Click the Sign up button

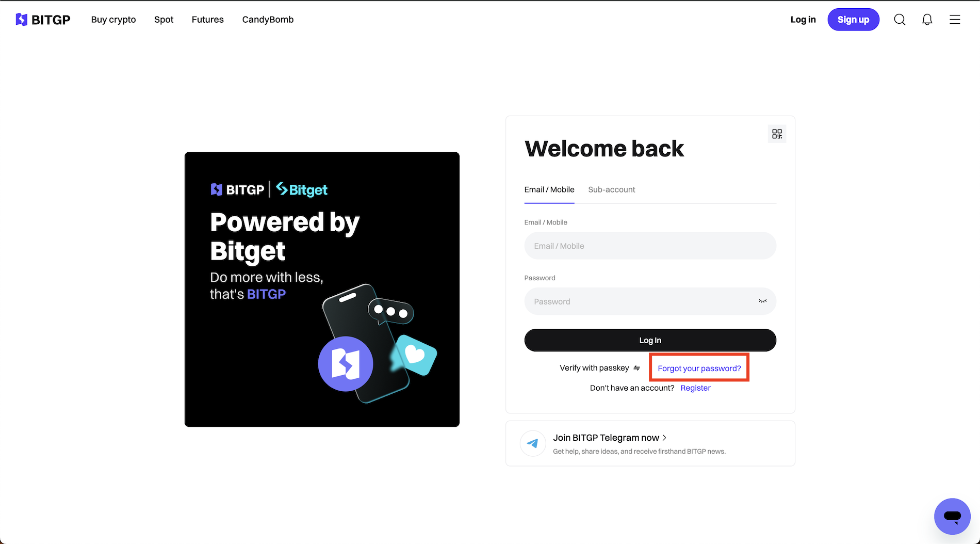coord(853,20)
